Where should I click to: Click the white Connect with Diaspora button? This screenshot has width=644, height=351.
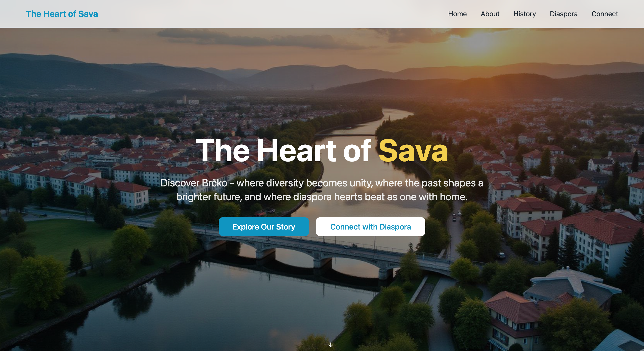point(370,226)
